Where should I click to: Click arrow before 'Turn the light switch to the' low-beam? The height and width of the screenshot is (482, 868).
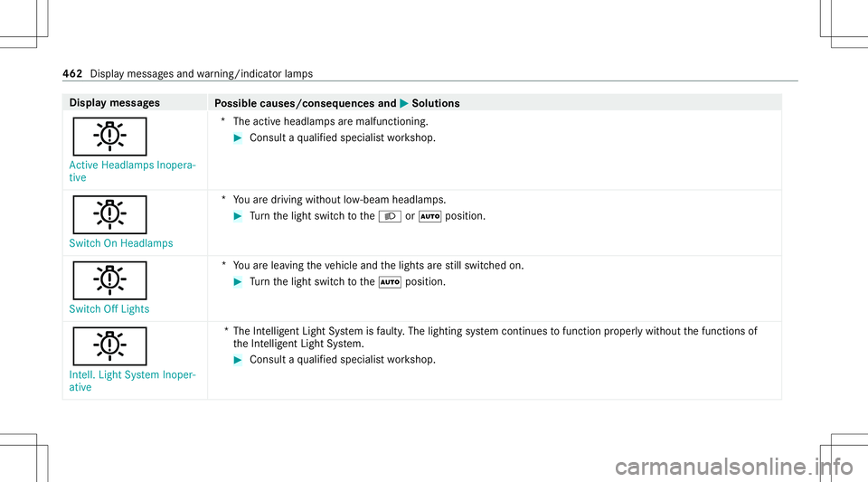(238, 216)
